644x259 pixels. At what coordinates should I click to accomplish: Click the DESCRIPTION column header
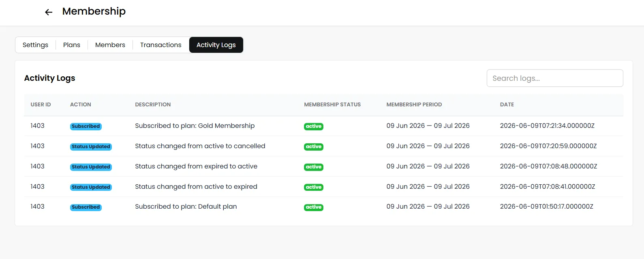click(x=153, y=105)
